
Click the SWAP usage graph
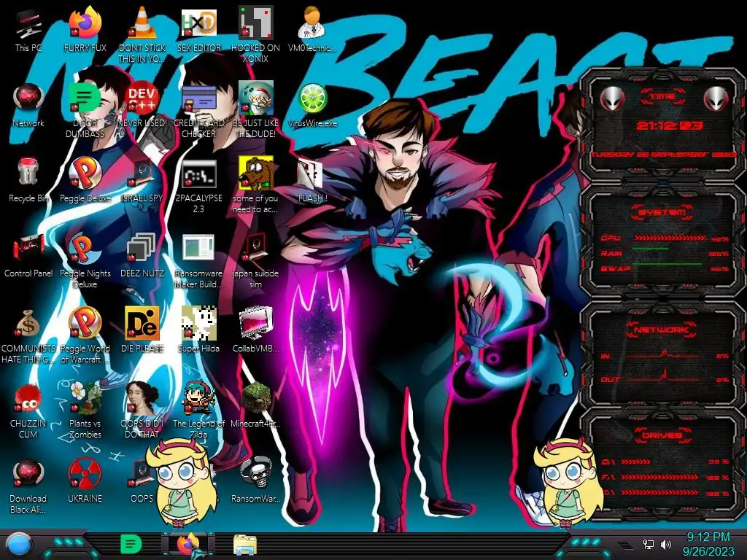667,265
